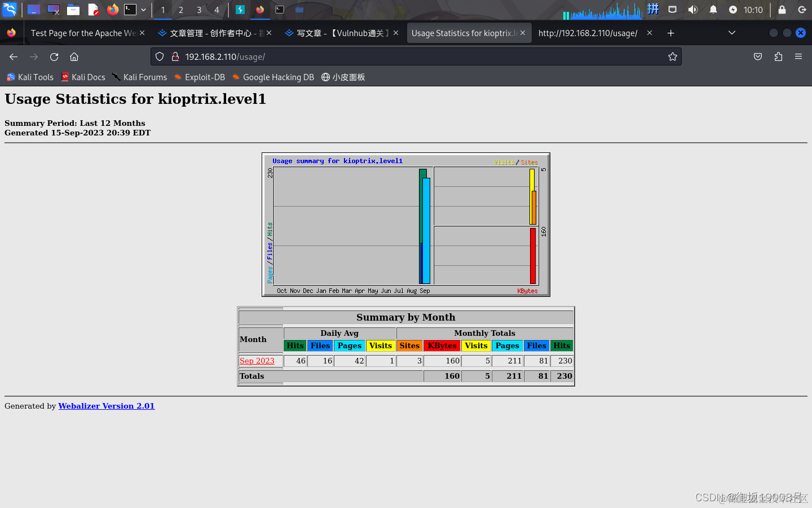The image size is (812, 508).
Task: Open the Kali applications menu
Action: [x=10, y=10]
